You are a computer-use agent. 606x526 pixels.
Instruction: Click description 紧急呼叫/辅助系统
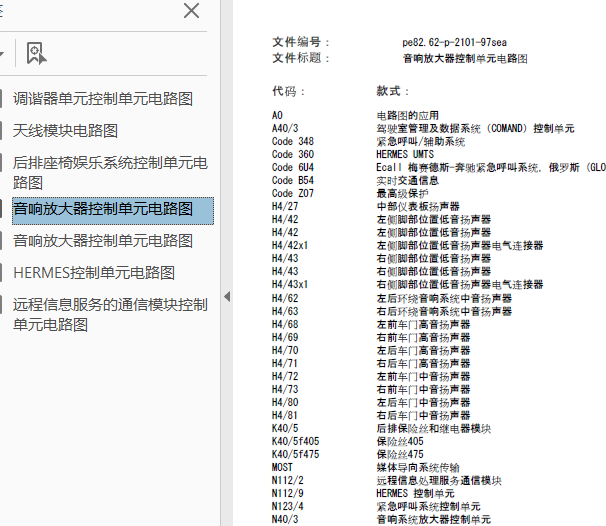(421, 141)
